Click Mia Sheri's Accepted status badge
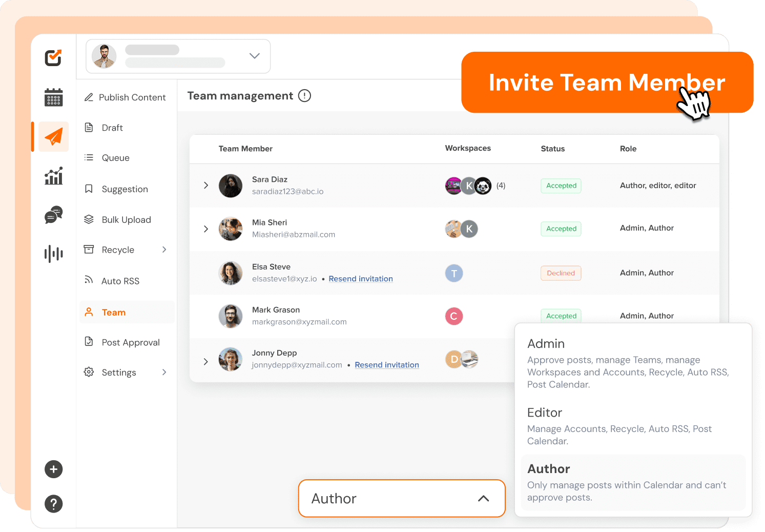Viewport: 765px width, 532px height. point(561,229)
